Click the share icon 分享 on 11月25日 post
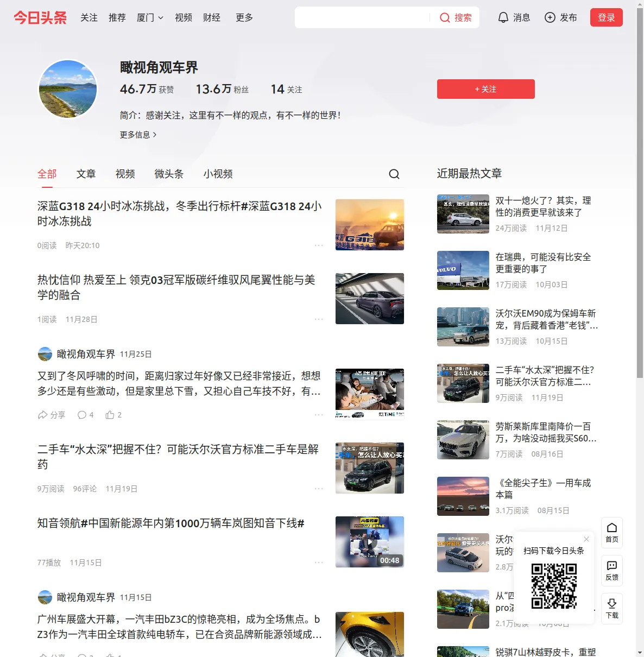 52,415
